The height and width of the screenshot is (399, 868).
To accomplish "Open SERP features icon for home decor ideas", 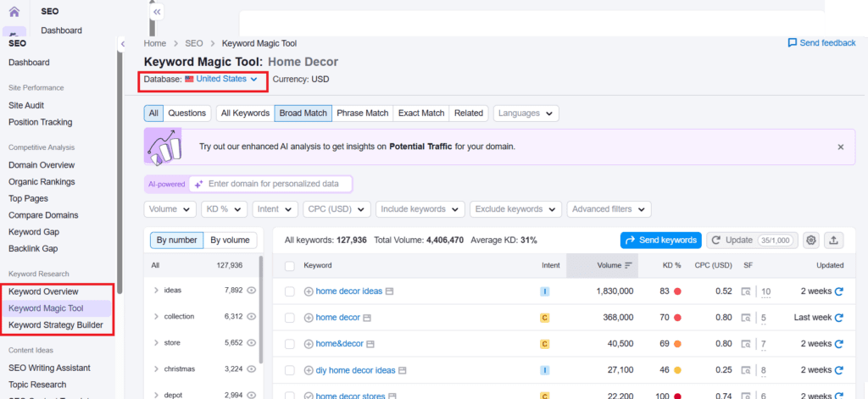I will click(746, 291).
